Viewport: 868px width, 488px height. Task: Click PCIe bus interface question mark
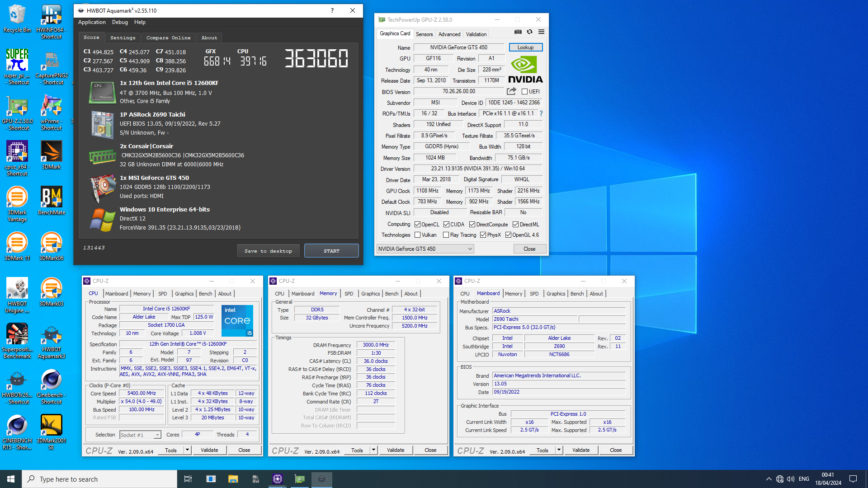click(x=541, y=113)
